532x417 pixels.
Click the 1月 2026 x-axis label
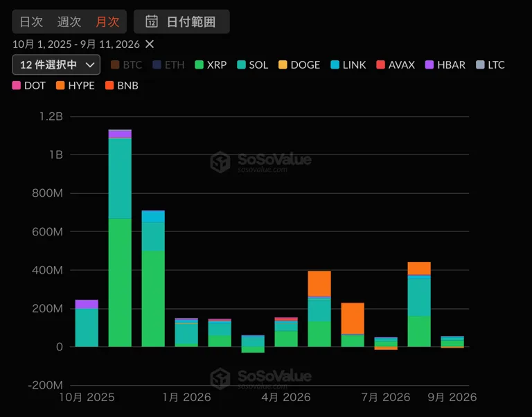(x=186, y=398)
